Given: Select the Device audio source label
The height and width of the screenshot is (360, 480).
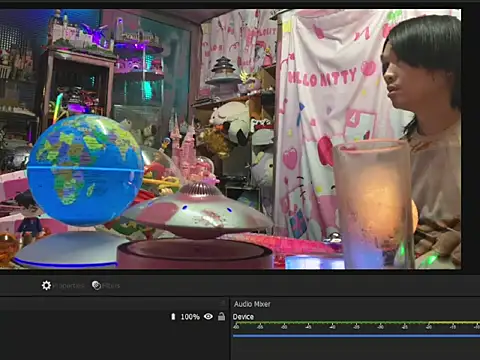Looking at the screenshot, I should pos(243,317).
